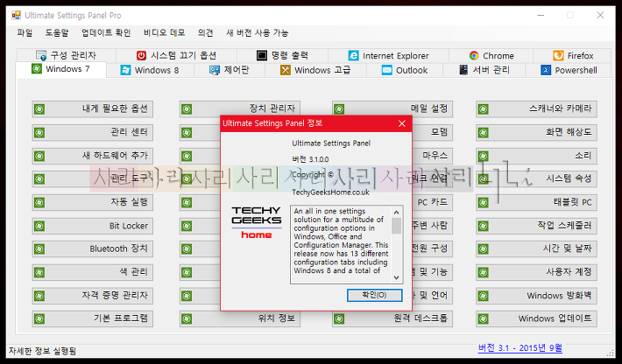The image size is (622, 364).
Task: Click the 확인(O) button in the dialog
Action: [374, 295]
